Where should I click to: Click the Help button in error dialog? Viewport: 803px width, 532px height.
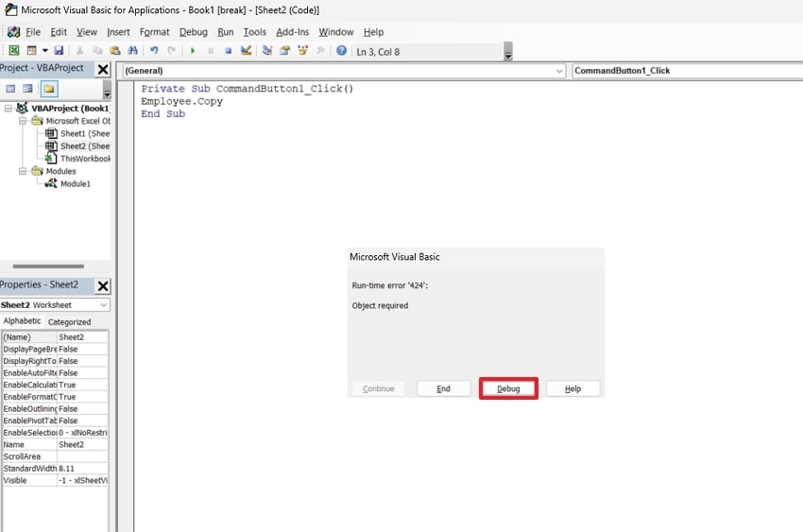tap(572, 388)
